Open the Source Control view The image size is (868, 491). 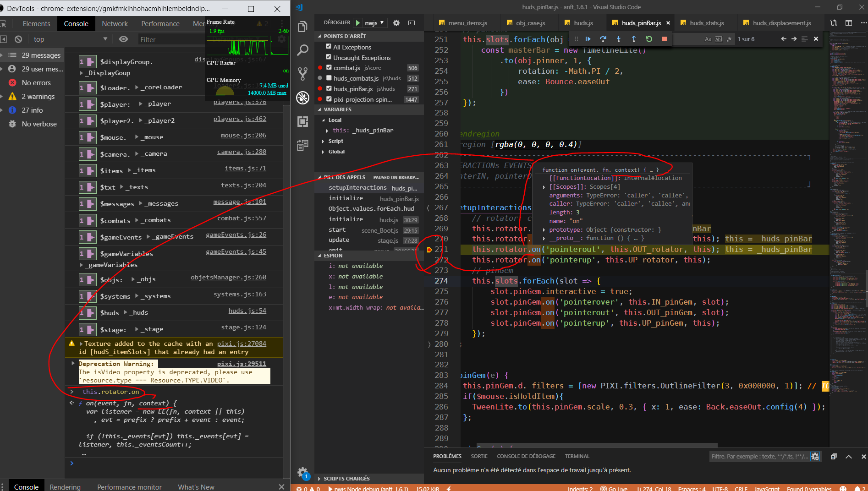[x=302, y=74]
